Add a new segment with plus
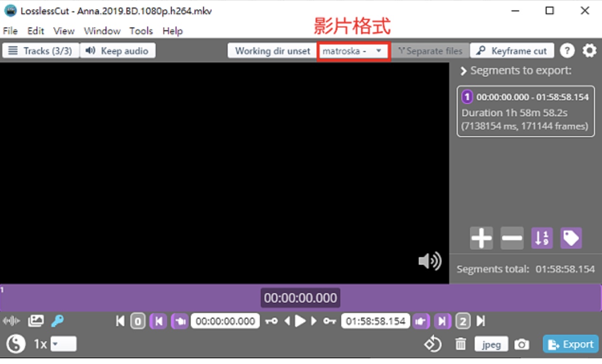Image resolution: width=602 pixels, height=364 pixels. 481,238
